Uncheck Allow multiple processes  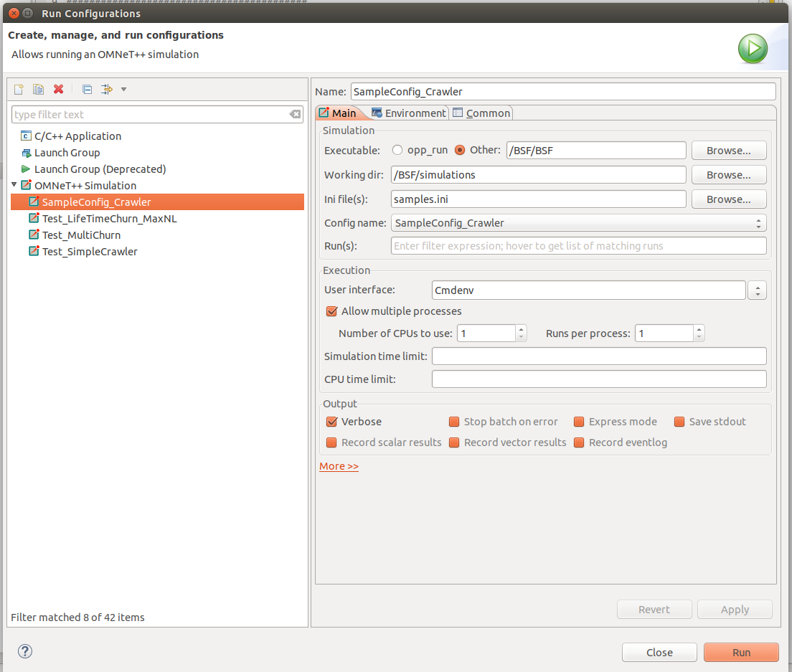pyautogui.click(x=331, y=311)
